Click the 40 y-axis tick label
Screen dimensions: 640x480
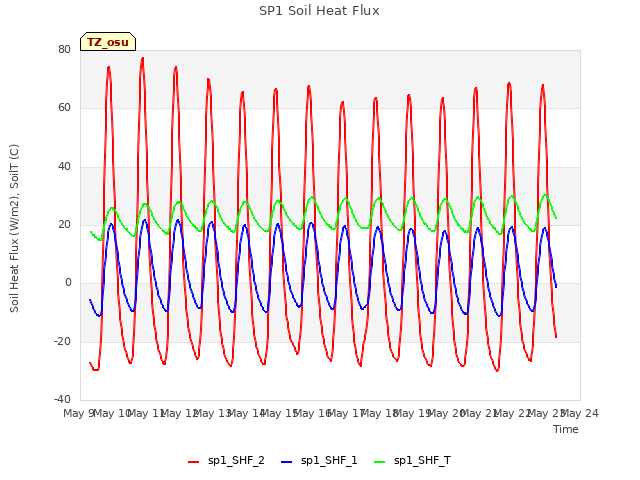[x=64, y=166]
